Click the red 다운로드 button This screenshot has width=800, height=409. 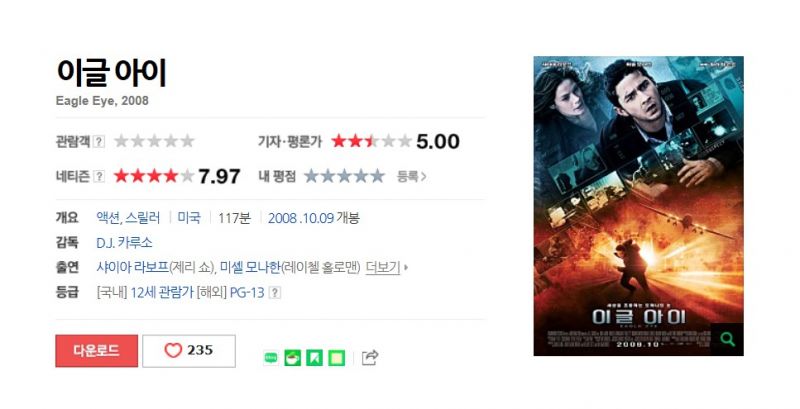click(x=96, y=351)
